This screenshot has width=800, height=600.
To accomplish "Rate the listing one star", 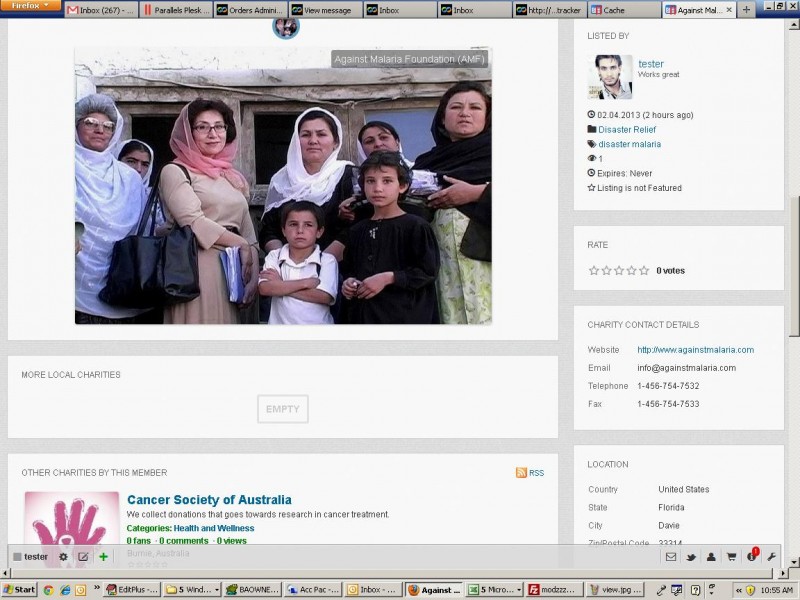I will click(594, 270).
